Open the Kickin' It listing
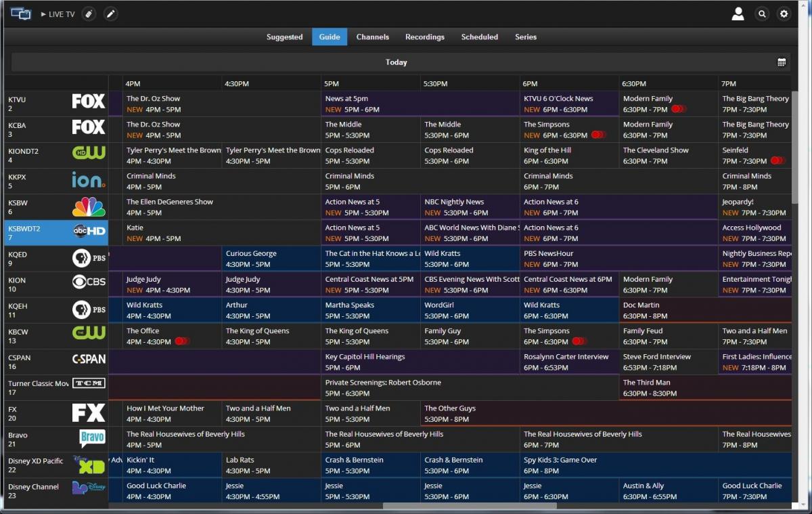The width and height of the screenshot is (812, 514). (173, 465)
